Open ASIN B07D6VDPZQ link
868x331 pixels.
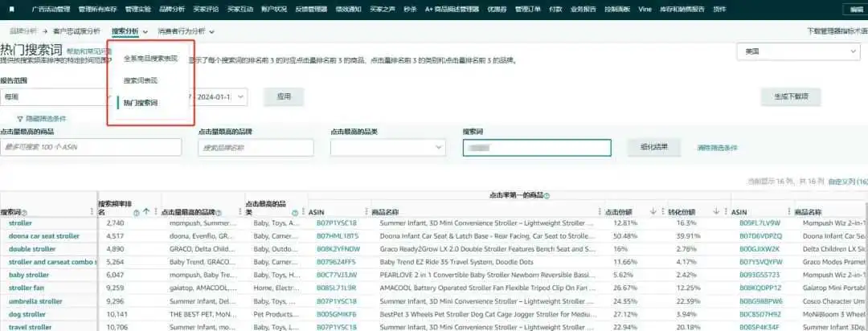click(761, 235)
